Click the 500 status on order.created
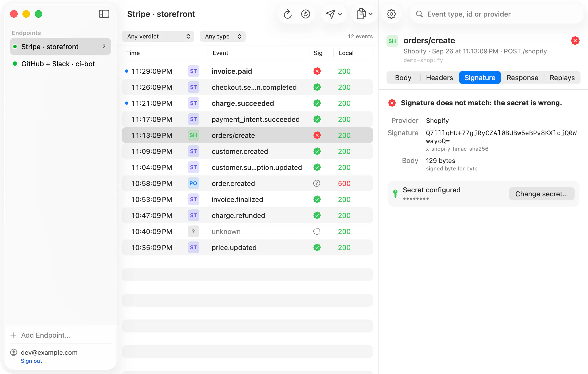Screen dimensions: 588x374 (344, 183)
